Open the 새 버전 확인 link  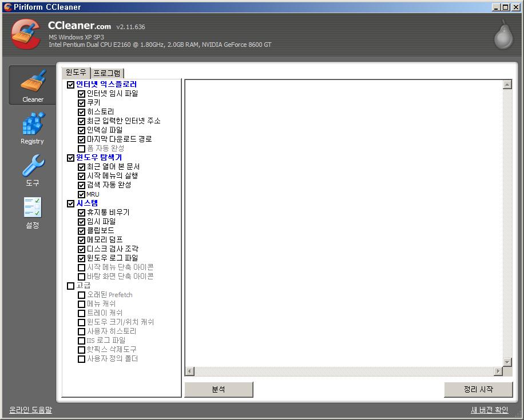coord(490,410)
